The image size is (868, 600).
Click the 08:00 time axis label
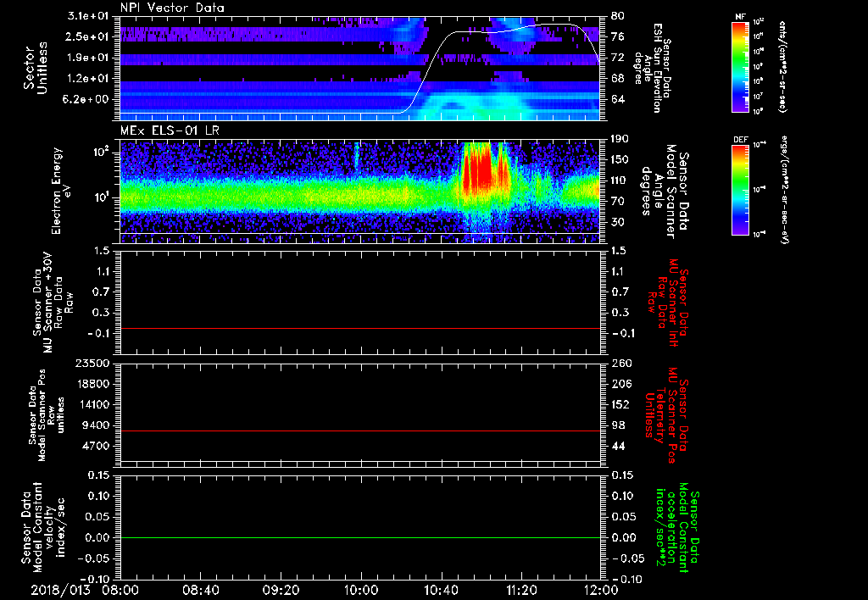[x=120, y=590]
